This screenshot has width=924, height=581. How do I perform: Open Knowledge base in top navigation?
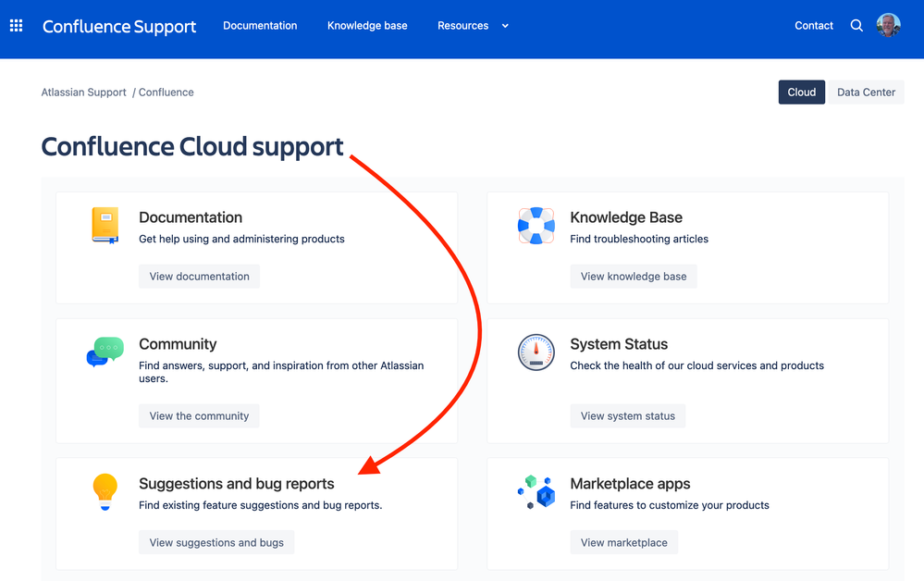pyautogui.click(x=367, y=26)
